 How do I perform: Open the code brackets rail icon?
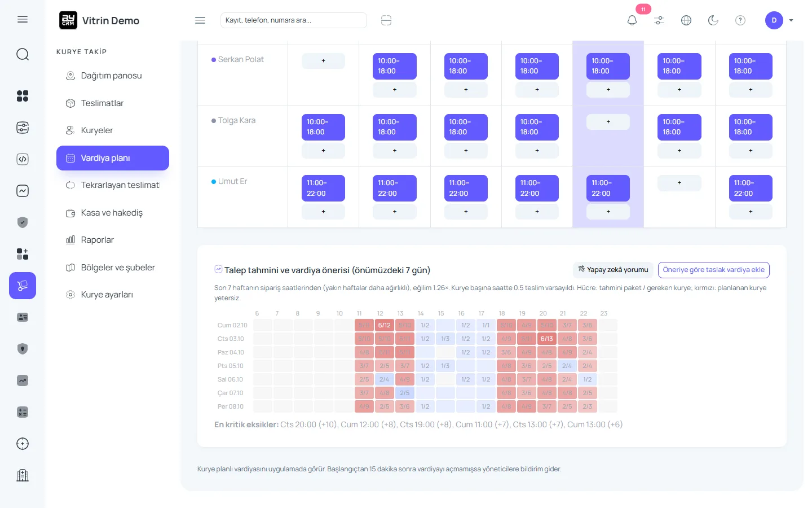point(23,159)
